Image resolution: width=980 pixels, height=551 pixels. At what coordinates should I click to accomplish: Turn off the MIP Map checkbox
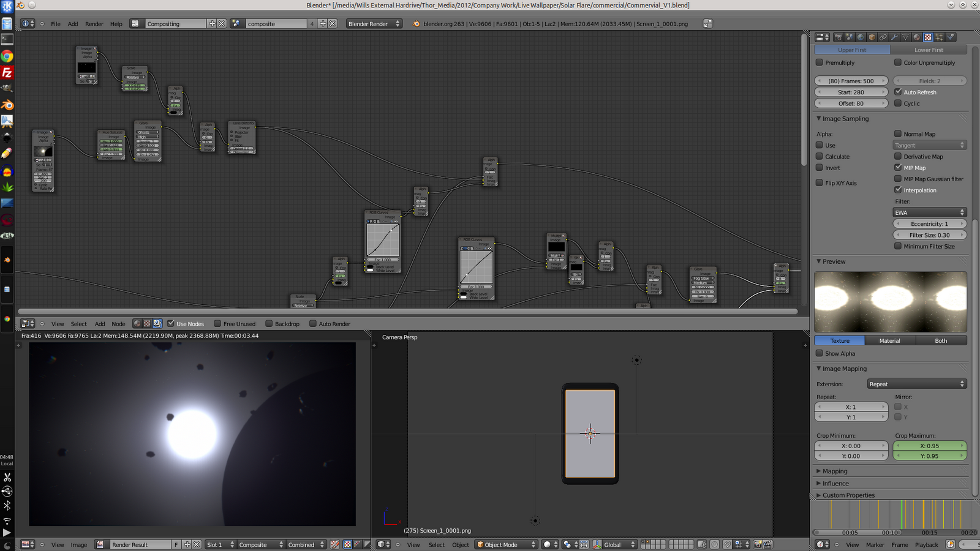pyautogui.click(x=898, y=167)
